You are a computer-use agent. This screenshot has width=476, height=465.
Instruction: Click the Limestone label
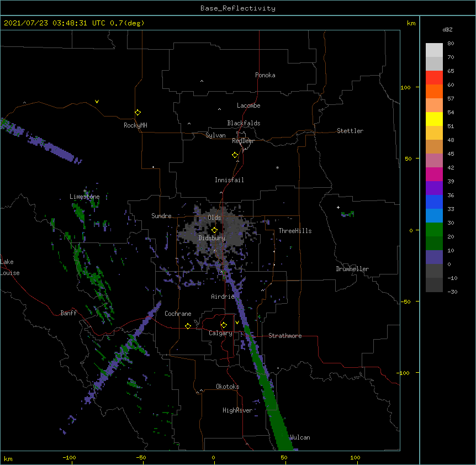click(x=84, y=197)
